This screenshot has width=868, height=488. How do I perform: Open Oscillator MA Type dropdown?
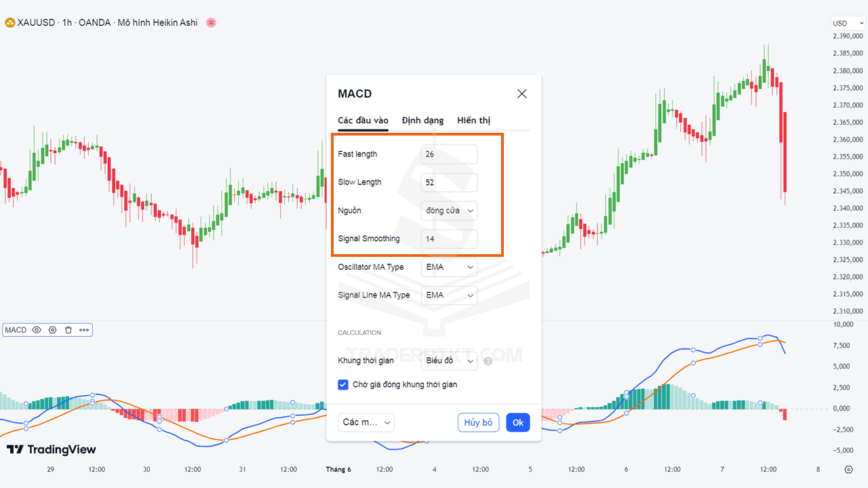[449, 267]
